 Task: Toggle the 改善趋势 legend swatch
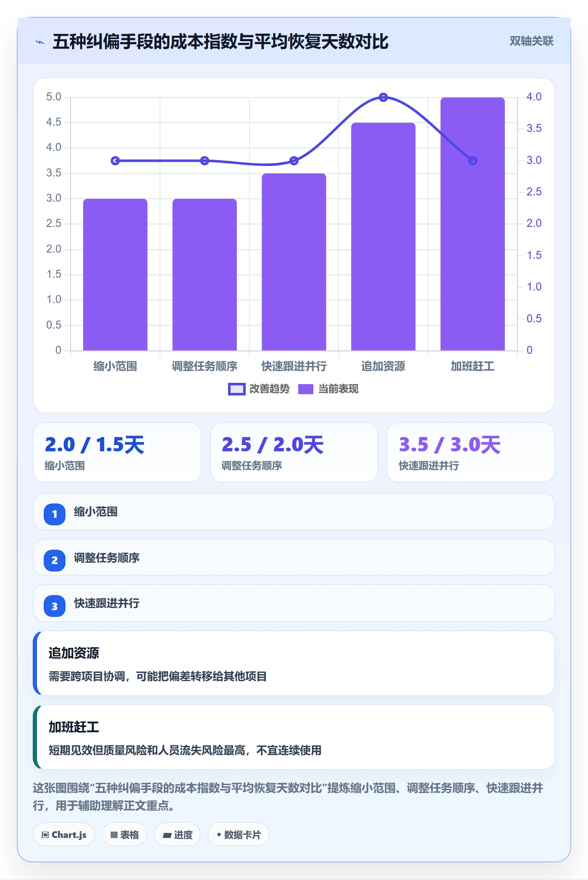coord(236,389)
